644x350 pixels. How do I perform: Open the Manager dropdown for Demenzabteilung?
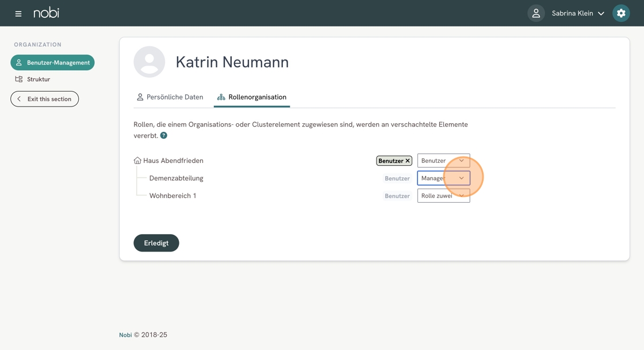tap(443, 178)
